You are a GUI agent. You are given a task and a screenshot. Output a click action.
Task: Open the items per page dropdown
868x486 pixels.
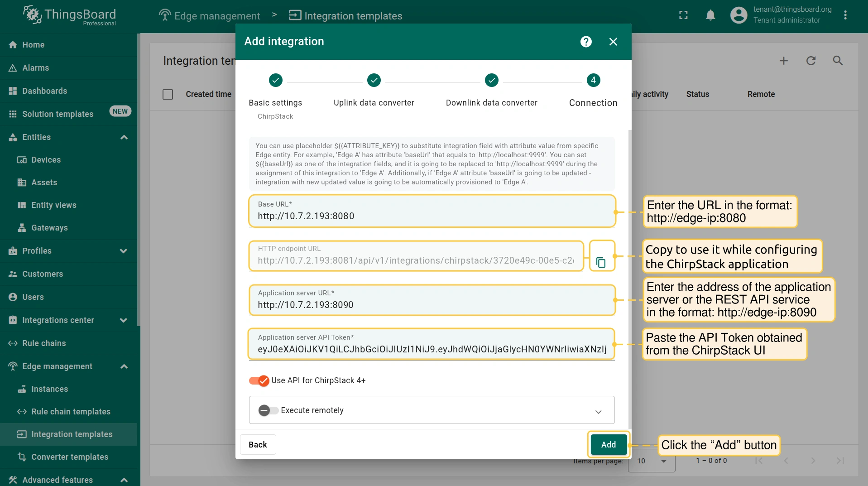click(651, 461)
